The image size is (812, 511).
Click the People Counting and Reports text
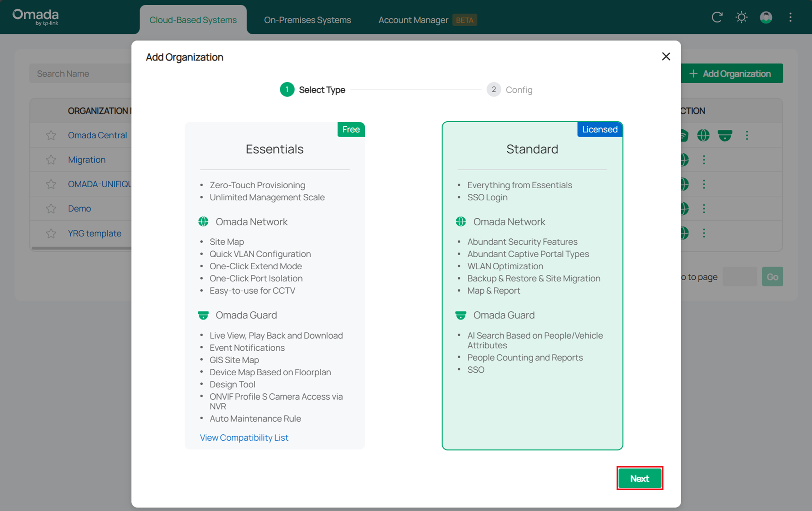(x=525, y=357)
